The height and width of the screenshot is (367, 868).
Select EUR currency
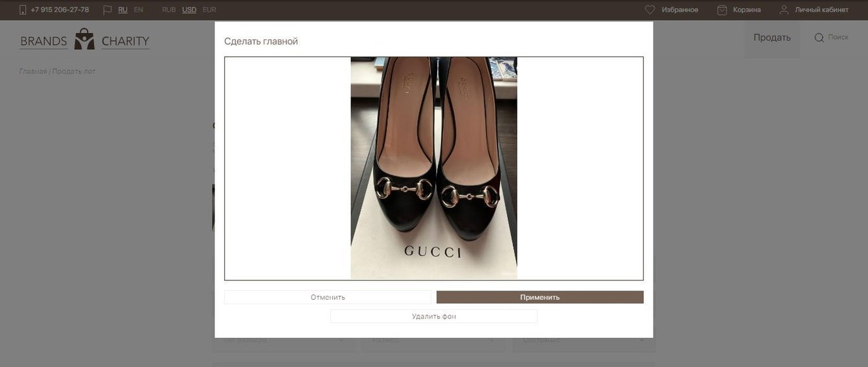[x=209, y=10]
